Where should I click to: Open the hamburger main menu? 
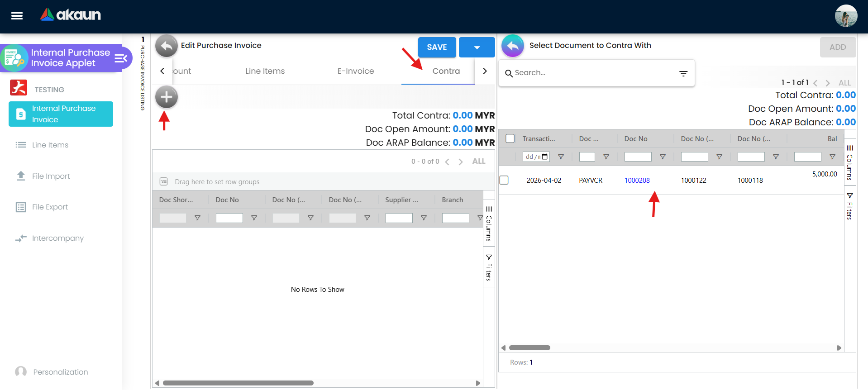17,16
